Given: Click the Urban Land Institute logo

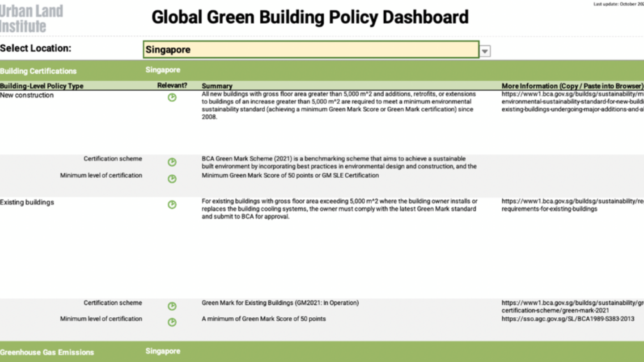Looking at the screenshot, I should (31, 18).
